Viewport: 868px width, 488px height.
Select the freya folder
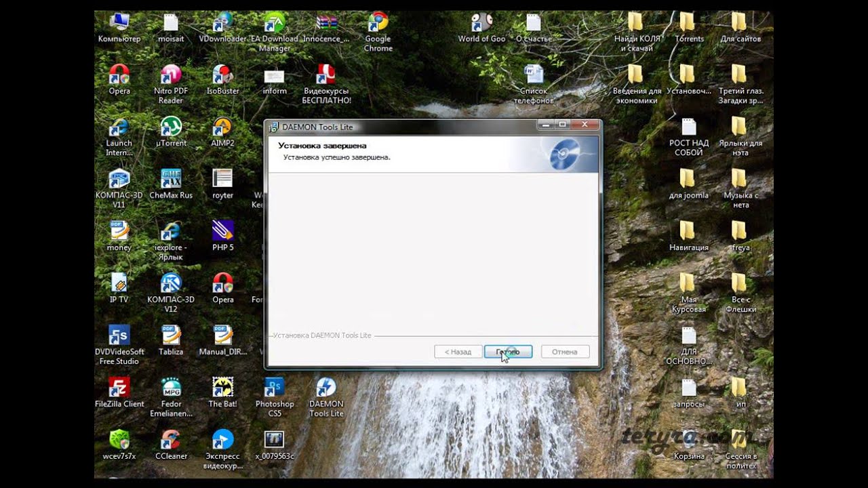tap(741, 236)
